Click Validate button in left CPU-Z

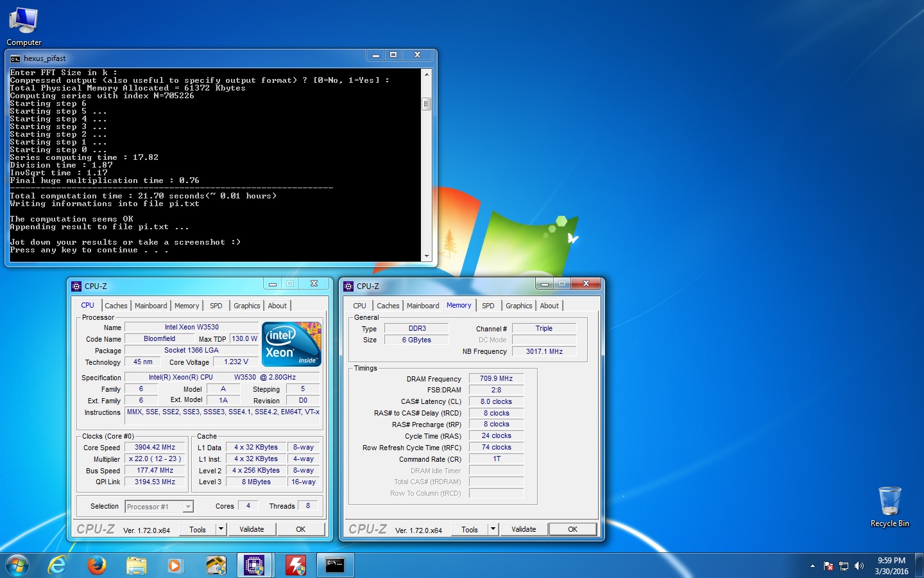(252, 529)
